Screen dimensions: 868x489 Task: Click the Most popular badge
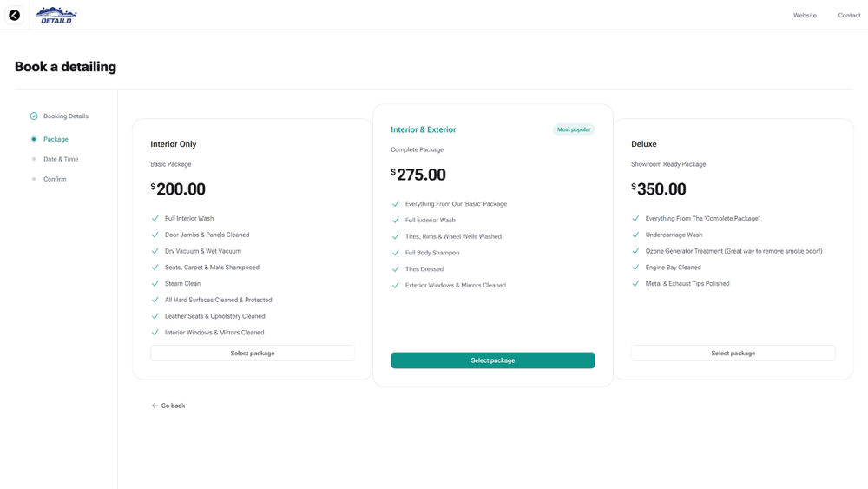[x=574, y=129]
